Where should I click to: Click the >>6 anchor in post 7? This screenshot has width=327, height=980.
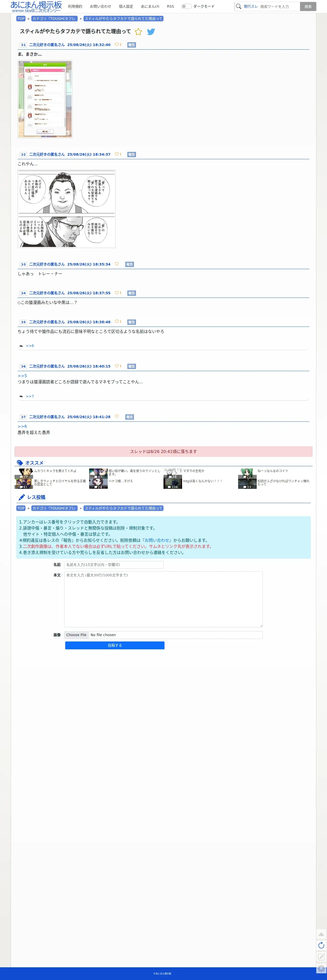tap(22, 427)
